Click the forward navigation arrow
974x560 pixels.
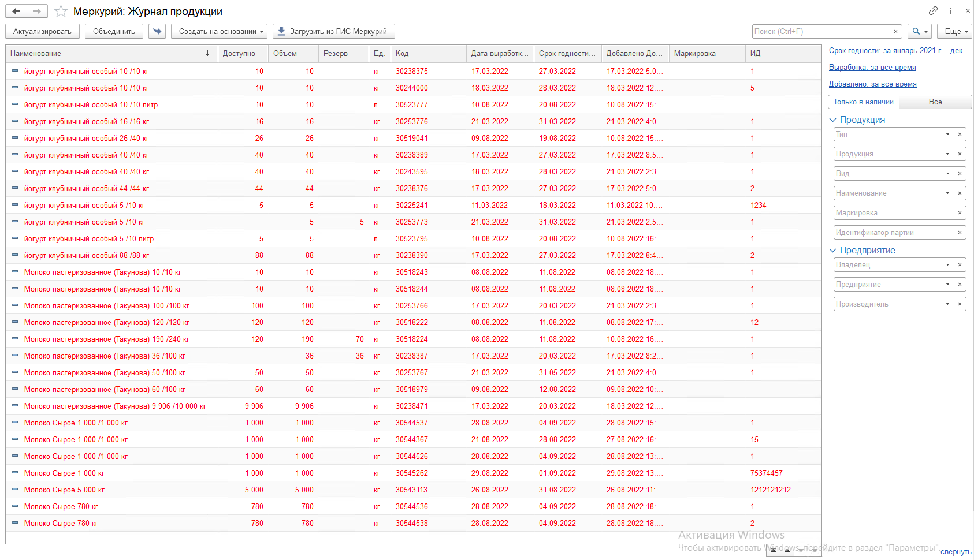[x=36, y=11]
